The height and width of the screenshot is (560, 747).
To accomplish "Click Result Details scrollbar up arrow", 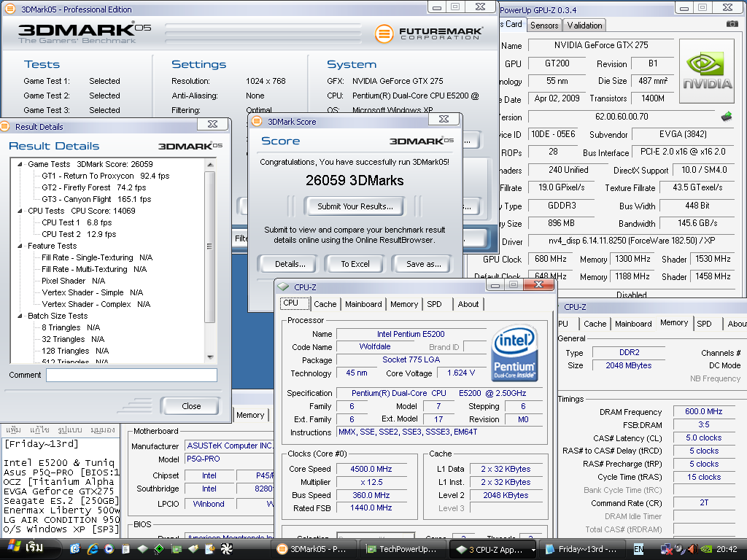I will tap(210, 164).
